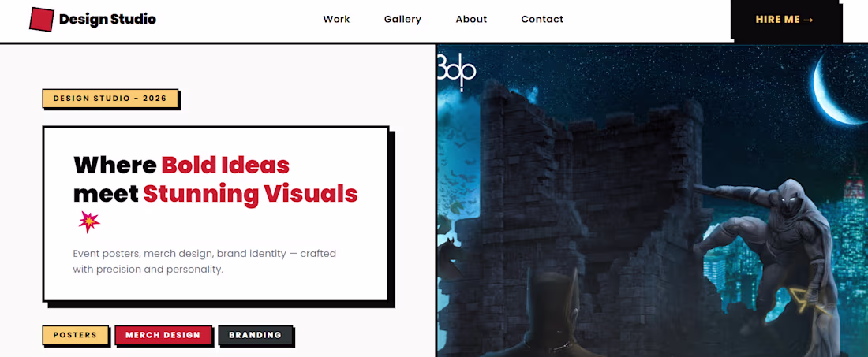Open the Gallery nav link
This screenshot has height=357, width=868.
pyautogui.click(x=402, y=20)
